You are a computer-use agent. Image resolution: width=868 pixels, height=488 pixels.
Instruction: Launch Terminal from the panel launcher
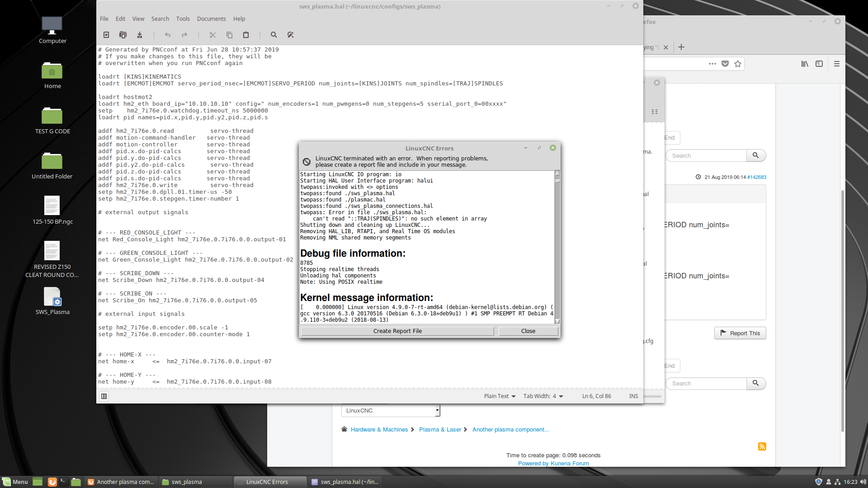tap(64, 482)
